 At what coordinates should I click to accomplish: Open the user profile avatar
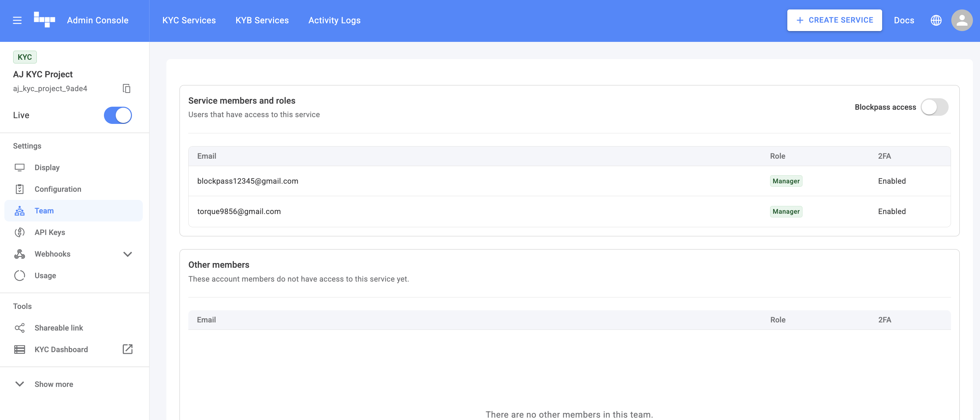[x=961, y=20]
